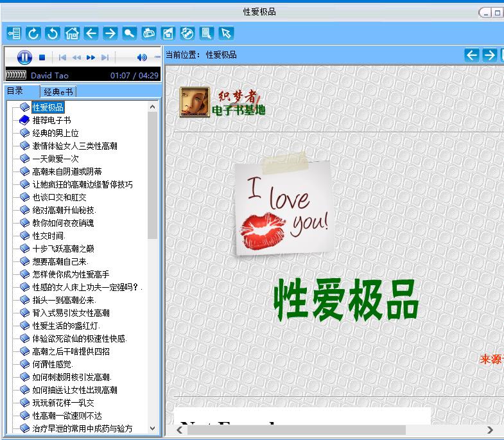
Task: Click the I love you note image
Action: 284,204
